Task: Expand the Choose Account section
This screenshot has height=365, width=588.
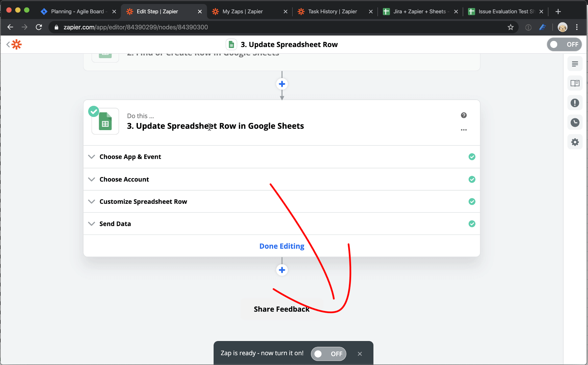Action: point(281,179)
